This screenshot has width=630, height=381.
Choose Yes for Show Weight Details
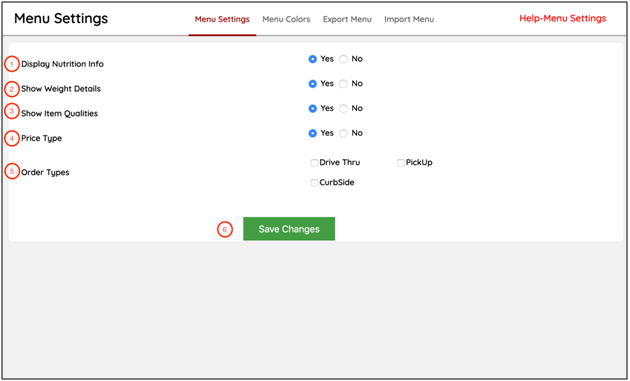pos(313,84)
